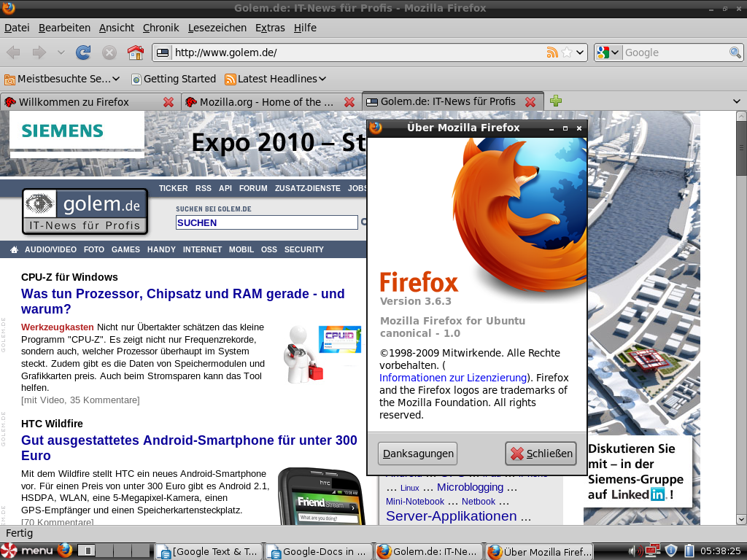Expand the address bar history dropdown
747x560 pixels.
point(578,52)
